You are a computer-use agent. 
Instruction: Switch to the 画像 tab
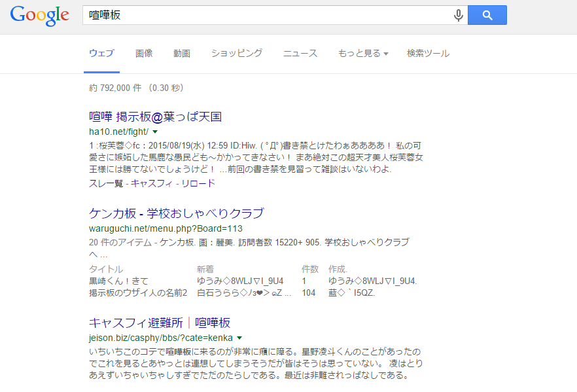[144, 54]
